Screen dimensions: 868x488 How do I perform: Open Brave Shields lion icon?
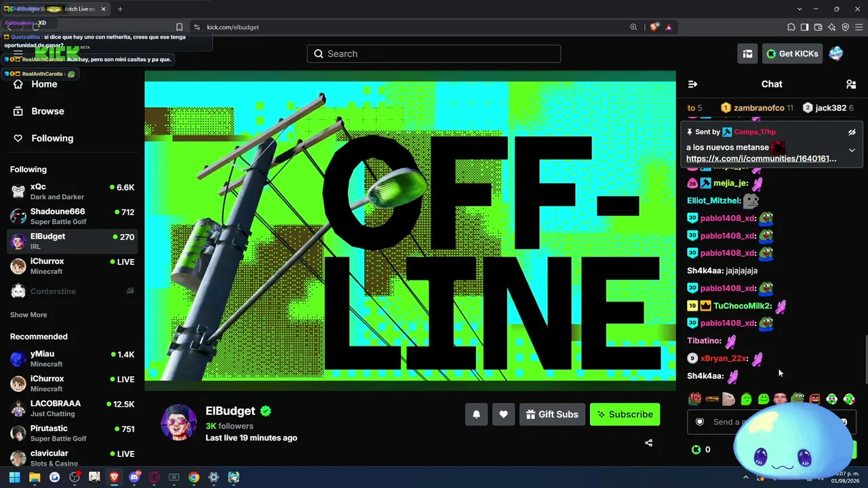coord(654,27)
